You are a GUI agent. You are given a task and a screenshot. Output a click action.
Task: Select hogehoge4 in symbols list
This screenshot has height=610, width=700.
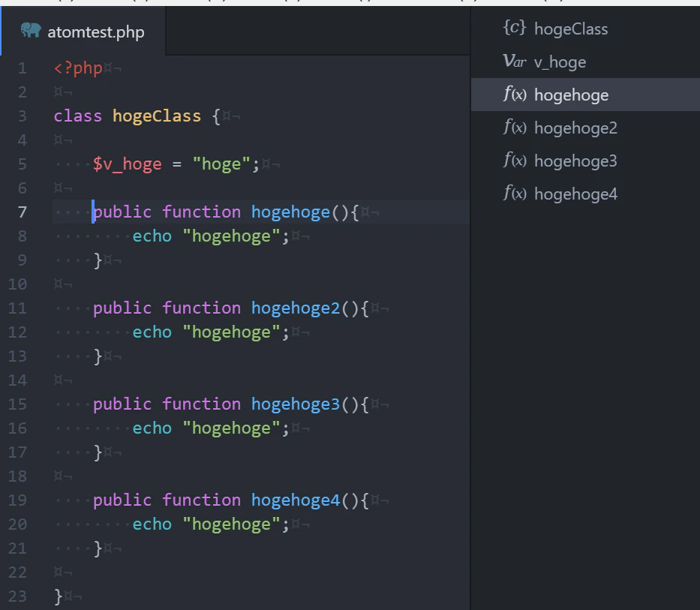tap(585, 194)
